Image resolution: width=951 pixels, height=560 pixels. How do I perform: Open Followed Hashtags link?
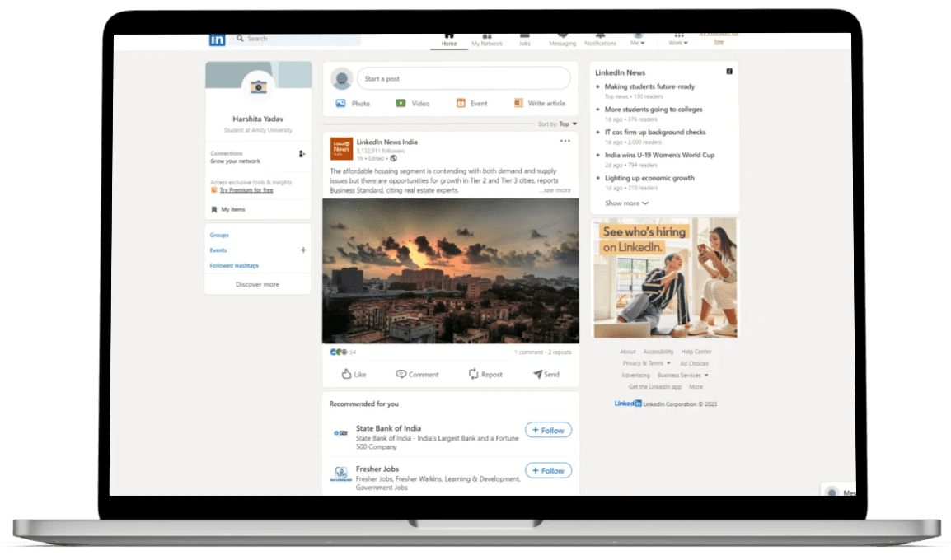click(234, 265)
